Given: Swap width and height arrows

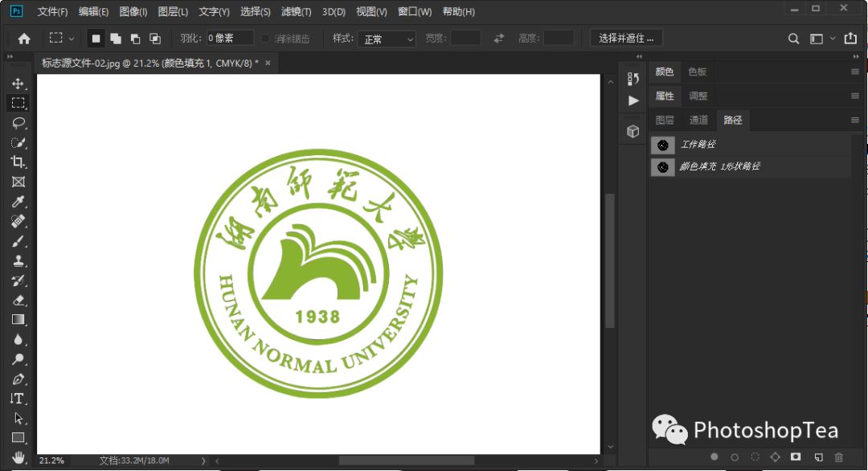Looking at the screenshot, I should click(499, 39).
